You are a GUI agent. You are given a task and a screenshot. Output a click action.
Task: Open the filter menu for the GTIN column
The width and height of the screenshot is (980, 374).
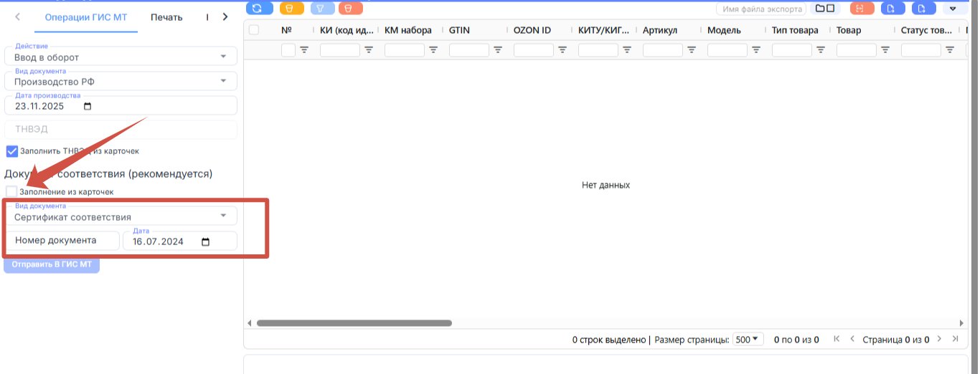498,50
